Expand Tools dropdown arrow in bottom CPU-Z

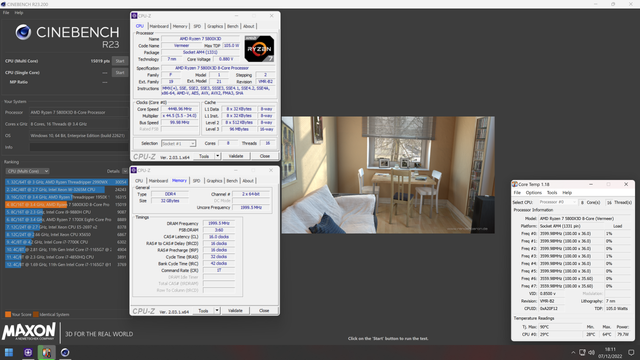[x=217, y=311]
